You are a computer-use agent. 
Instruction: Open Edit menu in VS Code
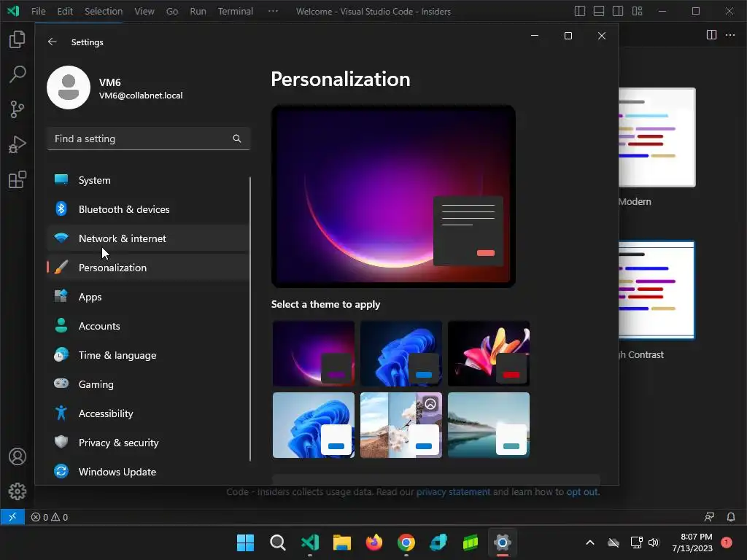coord(65,11)
